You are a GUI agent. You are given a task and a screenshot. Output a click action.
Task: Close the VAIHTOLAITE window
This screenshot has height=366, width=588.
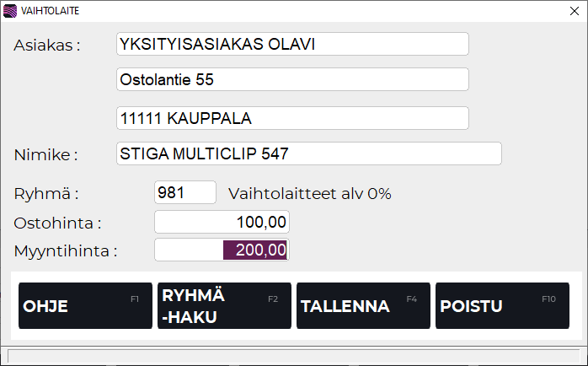pos(574,11)
